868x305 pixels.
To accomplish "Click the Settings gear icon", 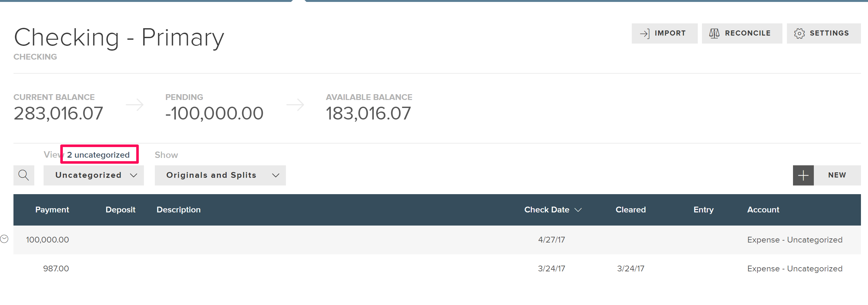I will click(799, 33).
